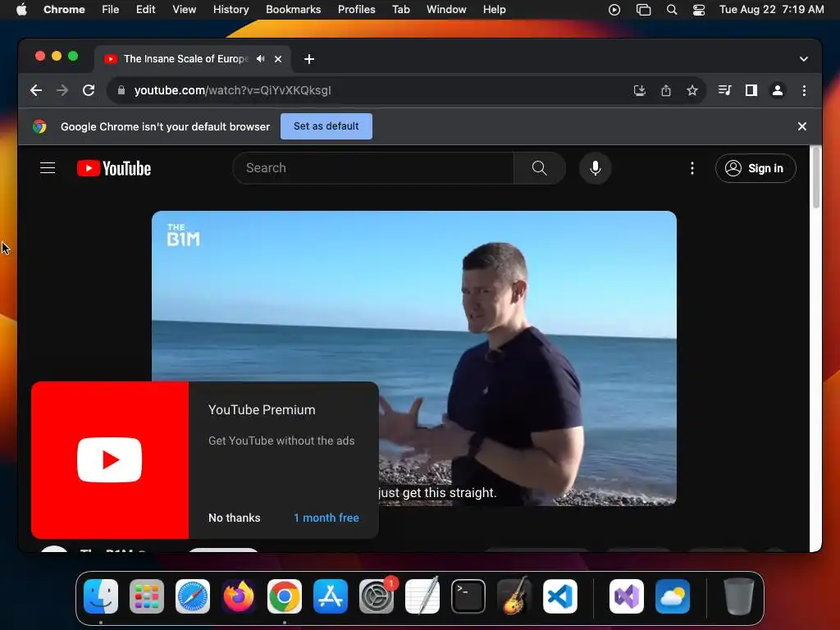Click the YouTube search magnifier button
Screen dimensions: 840x630
click(x=540, y=168)
